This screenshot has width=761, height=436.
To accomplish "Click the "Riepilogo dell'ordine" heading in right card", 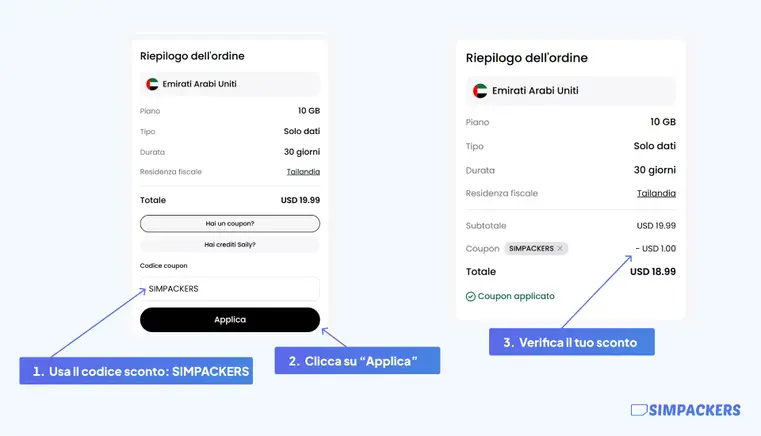I will (x=527, y=58).
